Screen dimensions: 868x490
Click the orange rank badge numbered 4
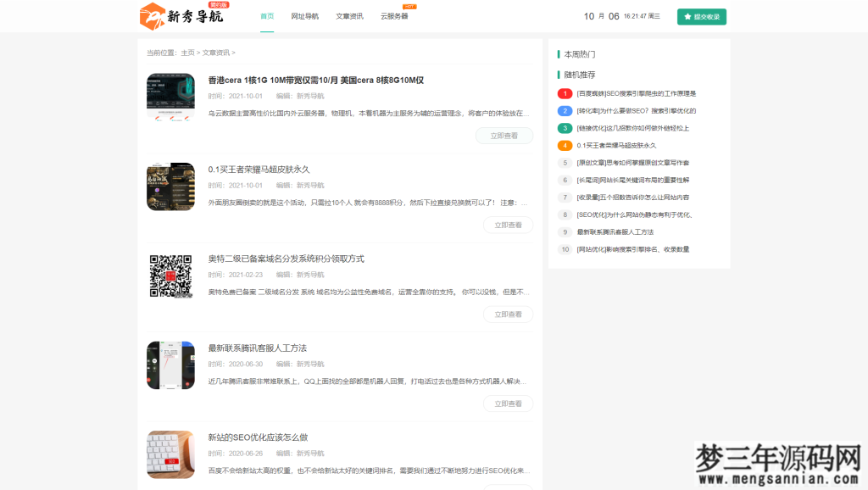(565, 145)
